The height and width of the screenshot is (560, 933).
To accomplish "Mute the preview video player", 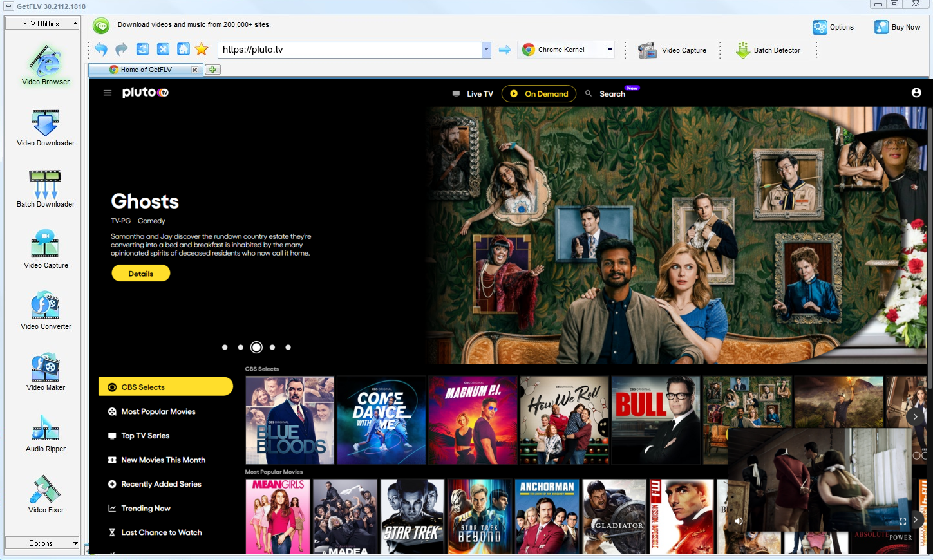I will [739, 521].
